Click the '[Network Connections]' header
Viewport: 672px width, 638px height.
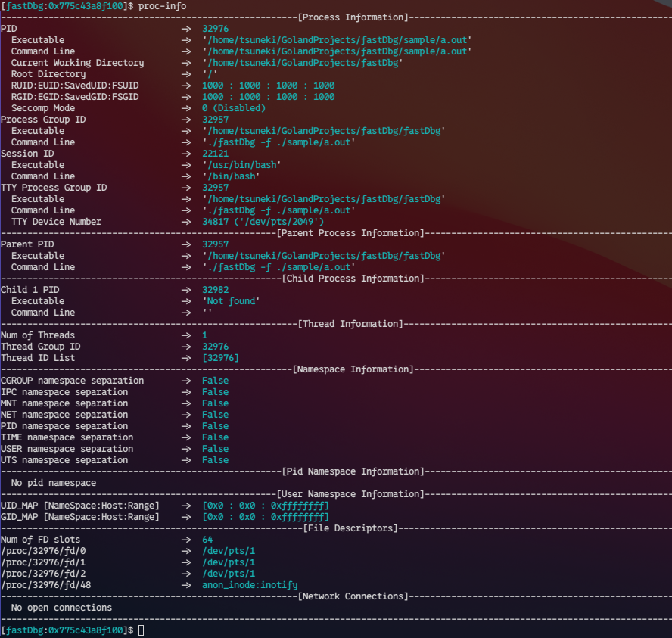click(353, 596)
